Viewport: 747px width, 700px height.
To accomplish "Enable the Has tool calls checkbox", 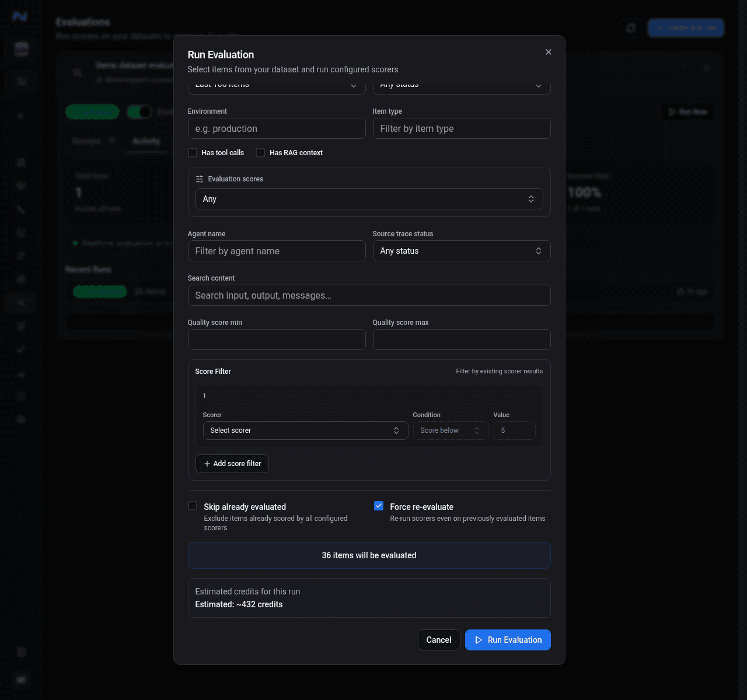I will 193,153.
